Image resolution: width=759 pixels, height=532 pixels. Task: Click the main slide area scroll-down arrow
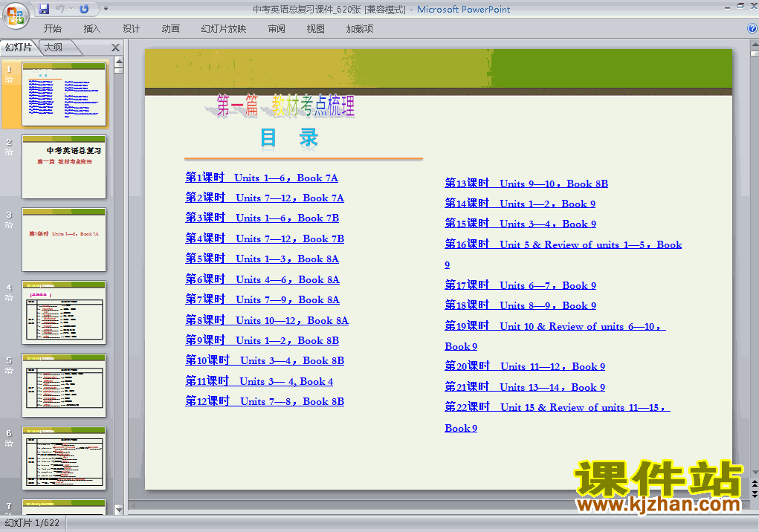pos(755,472)
